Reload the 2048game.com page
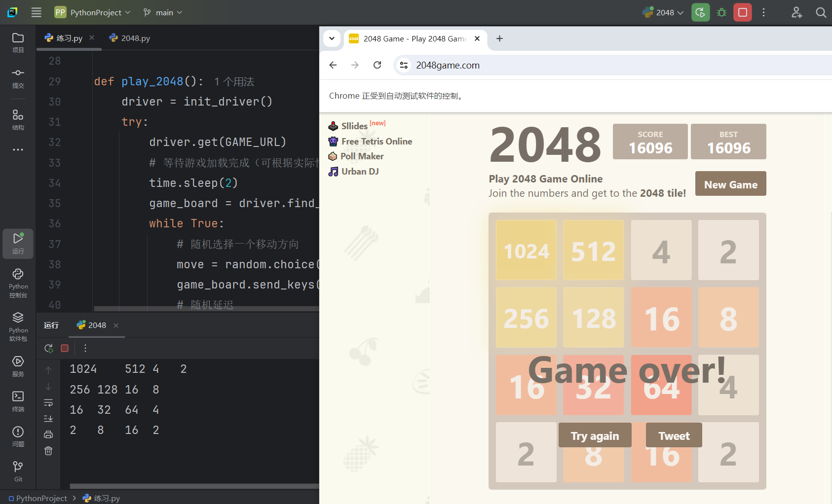 [377, 65]
